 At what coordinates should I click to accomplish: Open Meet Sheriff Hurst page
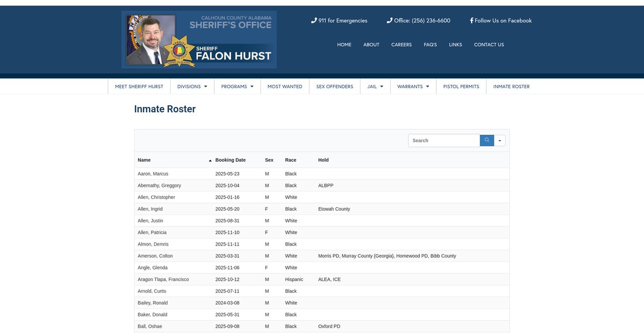[x=139, y=86]
